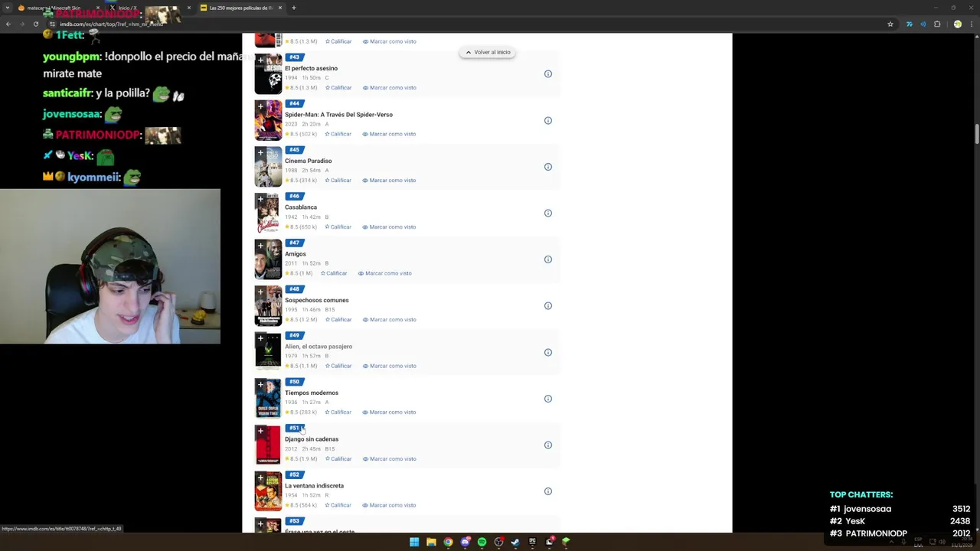Go back in browser history
The width and height of the screenshot is (980, 551).
point(8,24)
